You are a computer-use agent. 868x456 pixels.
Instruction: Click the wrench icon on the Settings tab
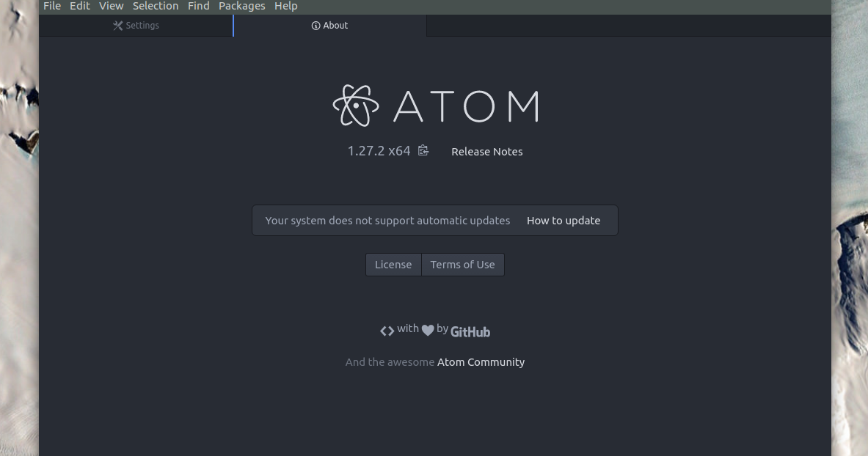click(x=117, y=25)
